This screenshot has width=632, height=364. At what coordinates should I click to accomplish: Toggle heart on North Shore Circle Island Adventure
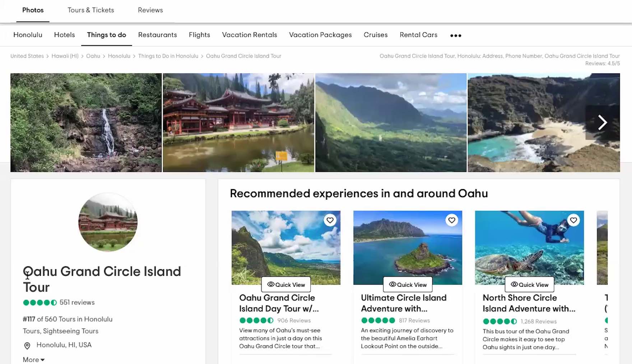(x=573, y=220)
